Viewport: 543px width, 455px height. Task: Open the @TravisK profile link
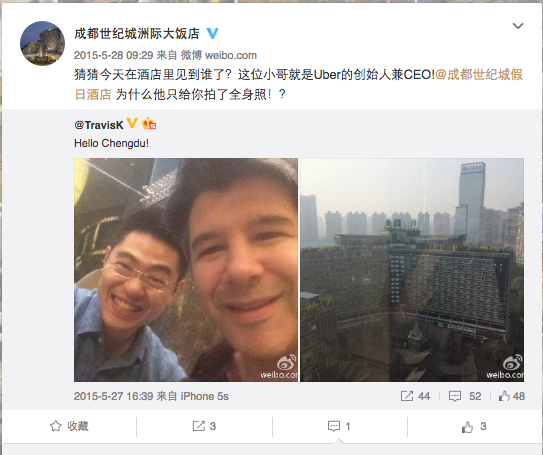point(99,125)
